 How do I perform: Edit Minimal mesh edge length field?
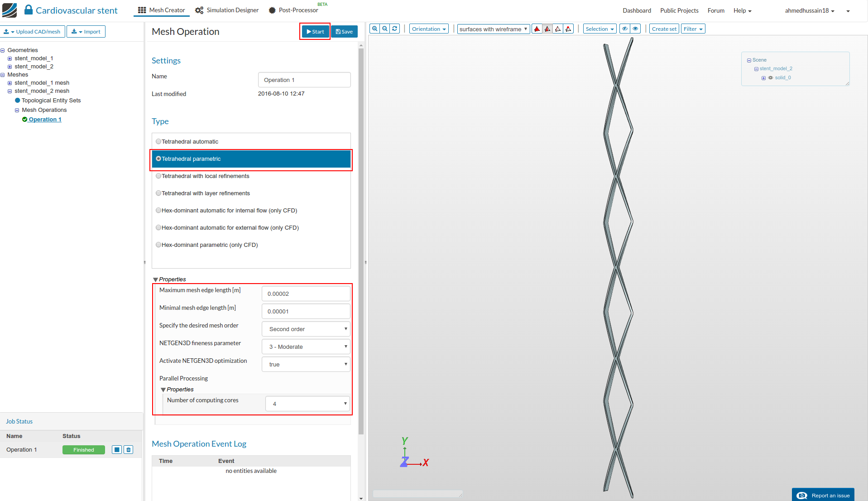click(306, 311)
